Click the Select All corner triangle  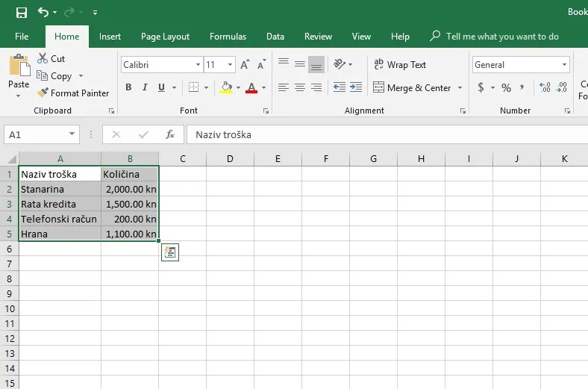[x=12, y=159]
